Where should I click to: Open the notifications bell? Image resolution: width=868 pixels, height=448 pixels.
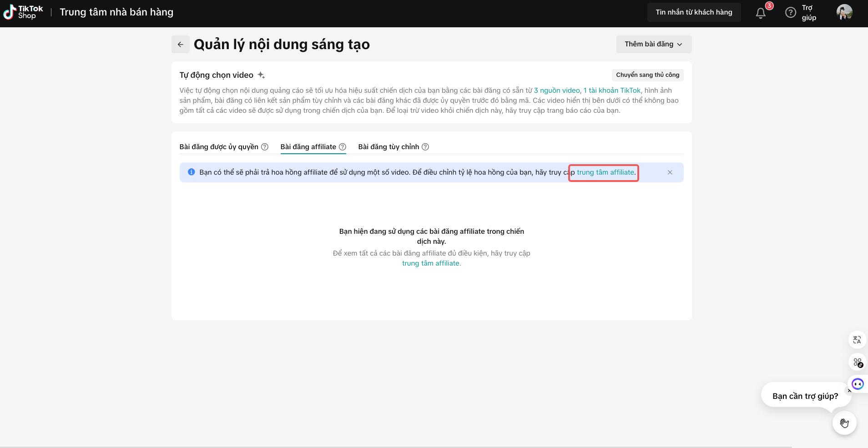(761, 13)
